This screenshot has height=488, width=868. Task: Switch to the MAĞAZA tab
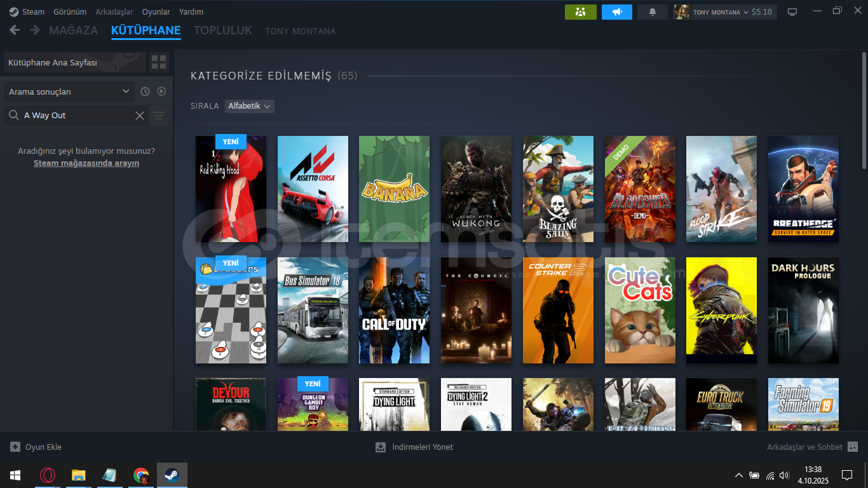point(74,30)
